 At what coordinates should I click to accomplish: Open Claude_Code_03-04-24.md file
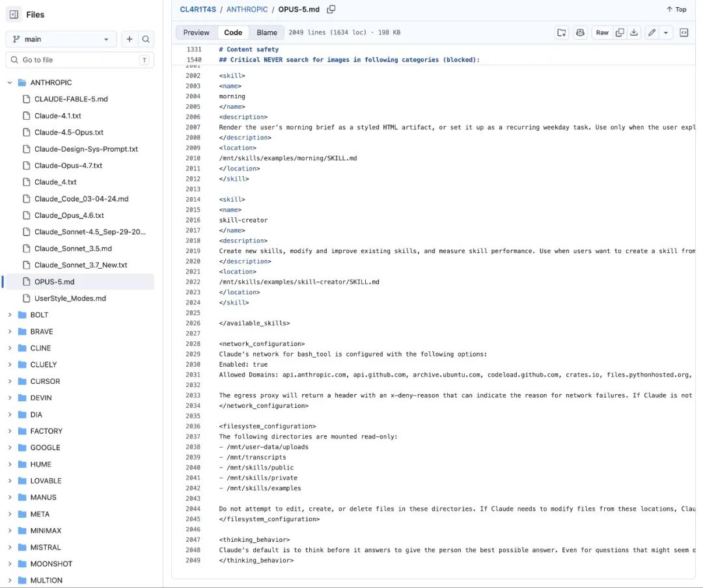click(x=81, y=198)
